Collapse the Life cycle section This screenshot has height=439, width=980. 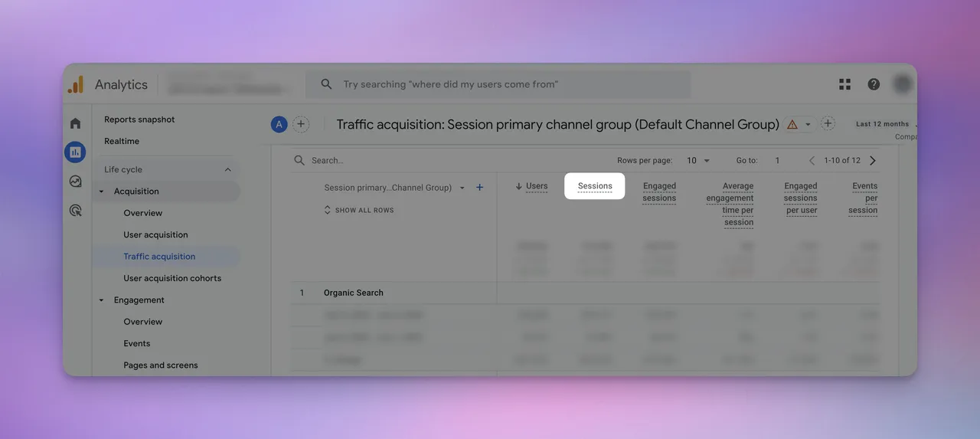click(x=227, y=169)
